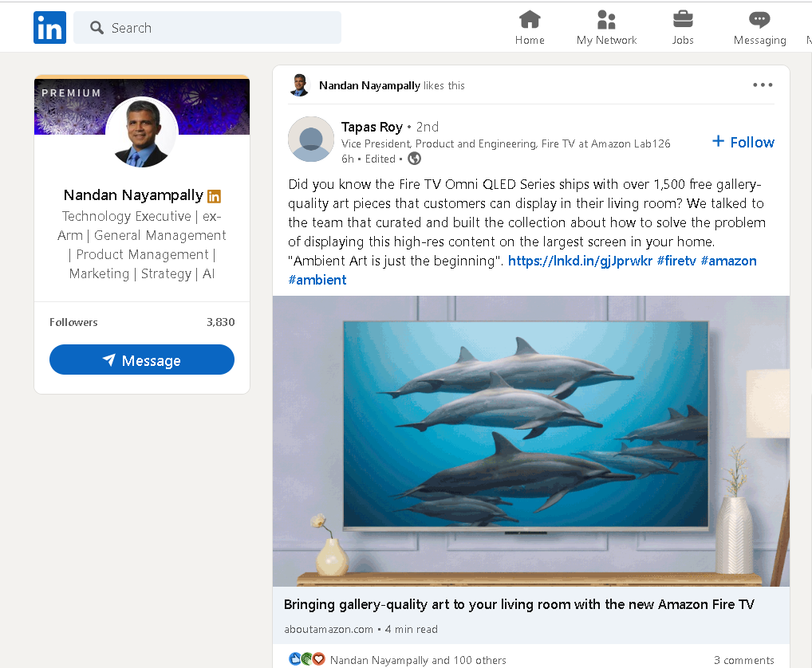Click the LinkedIn logo icon

(49, 28)
